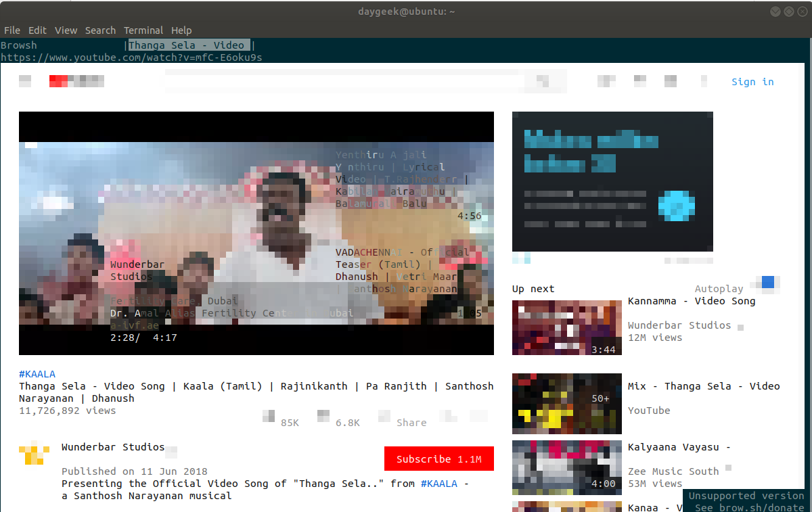
Task: Open the more actions icon right of Share
Action: [478, 416]
